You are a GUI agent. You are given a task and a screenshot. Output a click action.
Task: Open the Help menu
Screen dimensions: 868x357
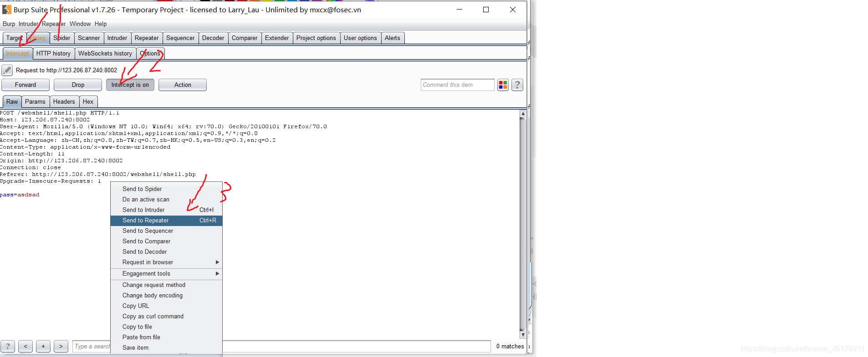point(101,24)
